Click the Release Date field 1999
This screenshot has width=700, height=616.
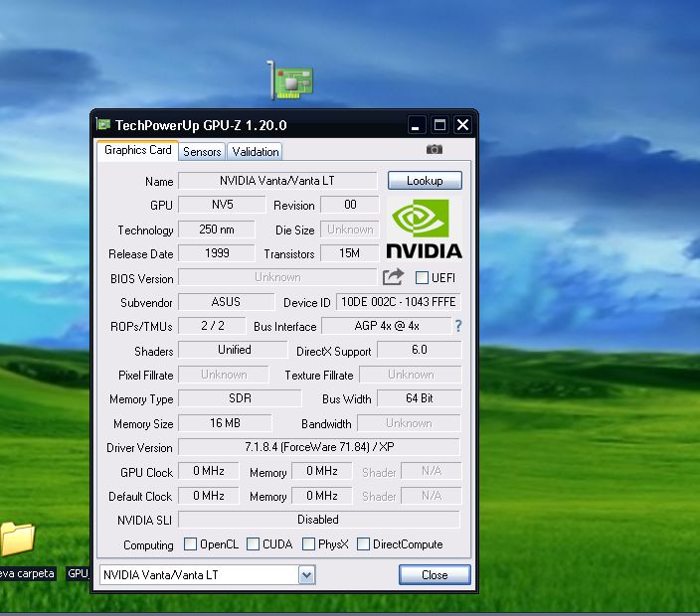217,253
